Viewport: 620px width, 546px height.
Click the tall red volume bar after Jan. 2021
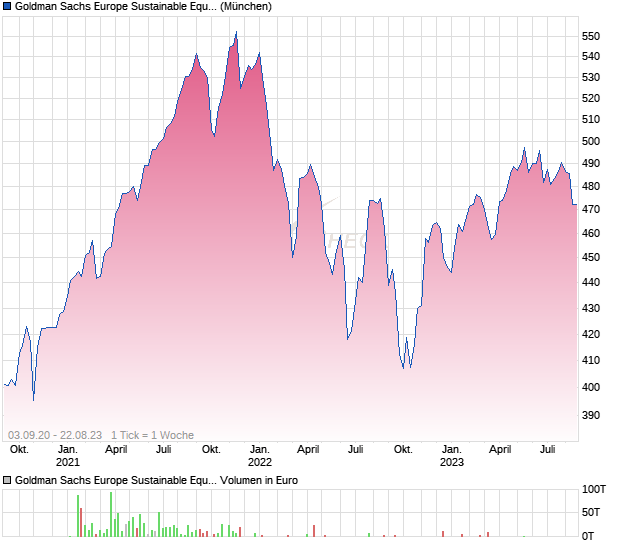[81, 523]
